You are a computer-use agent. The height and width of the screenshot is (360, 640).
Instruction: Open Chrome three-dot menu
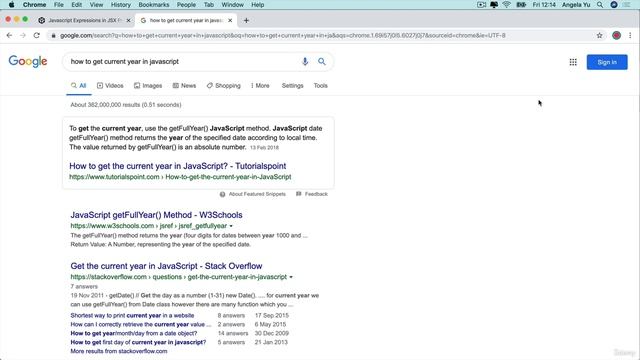pyautogui.click(x=630, y=36)
